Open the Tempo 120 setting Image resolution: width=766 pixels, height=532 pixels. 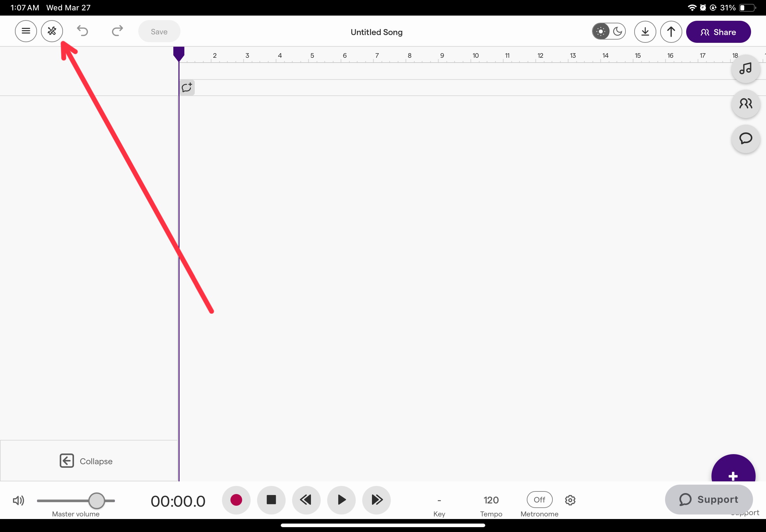(x=491, y=500)
